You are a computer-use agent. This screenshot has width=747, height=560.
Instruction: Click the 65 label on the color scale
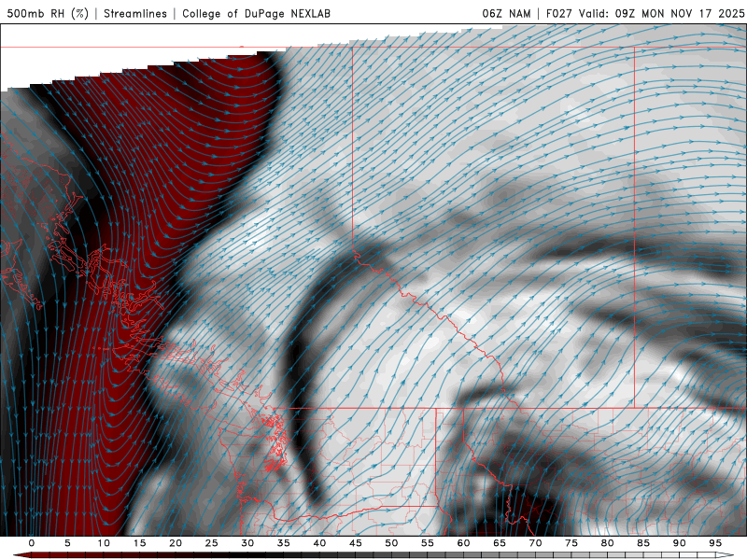pos(500,543)
